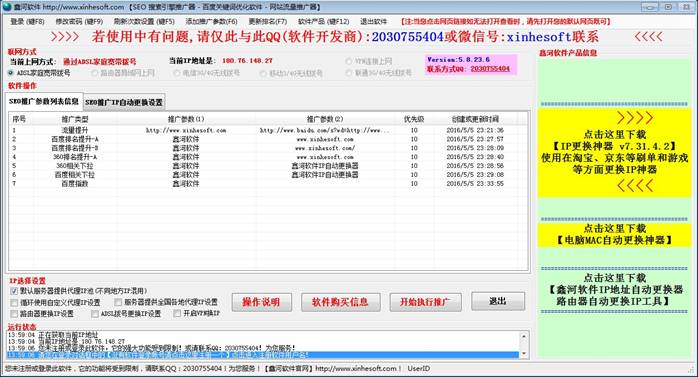Click the 退出 button
698x377 pixels.
(498, 301)
